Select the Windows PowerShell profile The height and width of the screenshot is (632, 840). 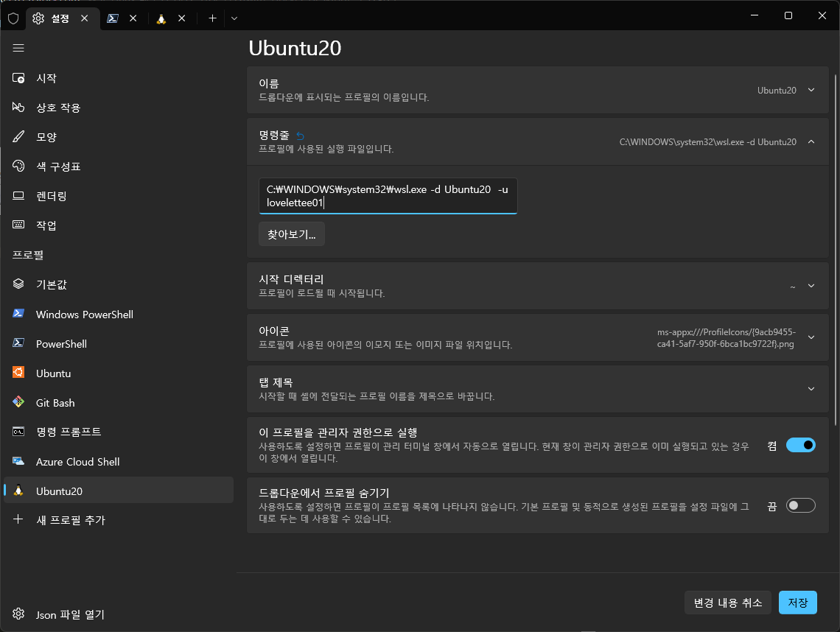118,315
